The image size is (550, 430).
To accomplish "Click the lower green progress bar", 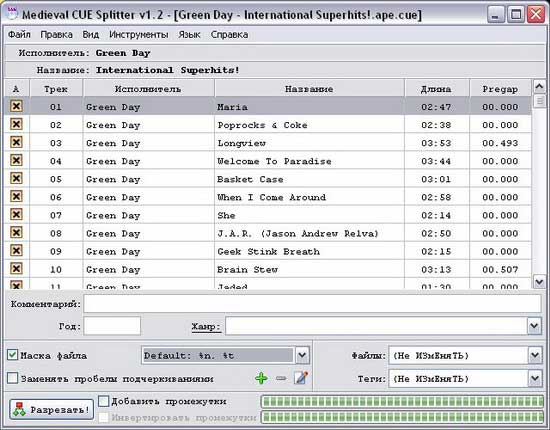I will (x=402, y=417).
